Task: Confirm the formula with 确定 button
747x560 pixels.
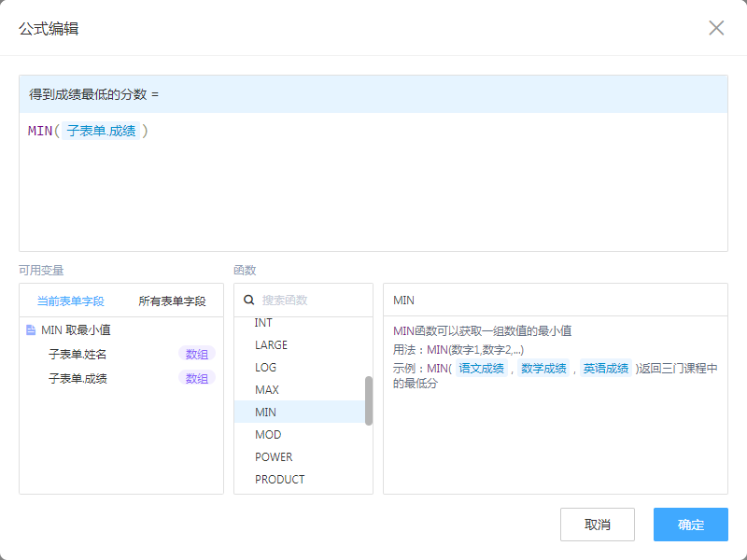Action: (x=690, y=525)
